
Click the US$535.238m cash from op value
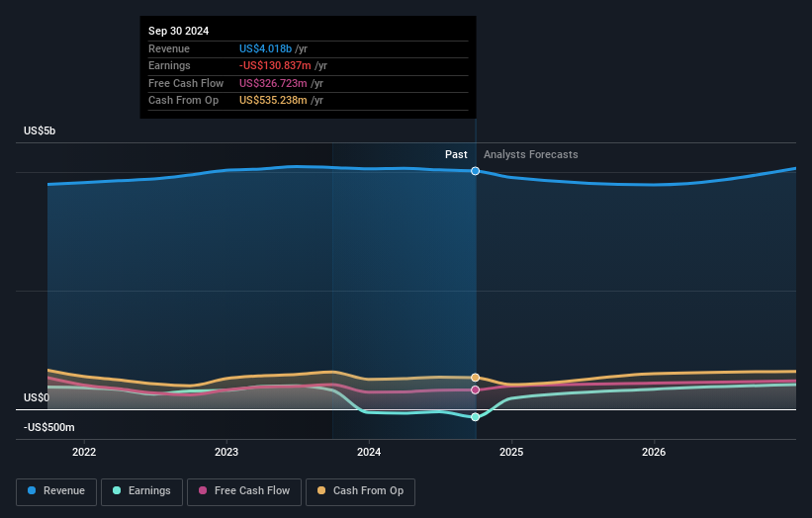point(273,101)
